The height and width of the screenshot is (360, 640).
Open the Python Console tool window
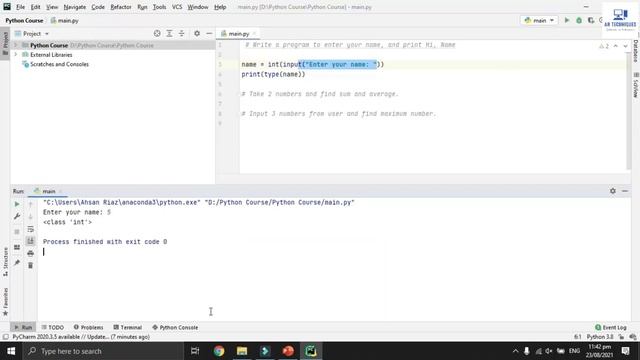pyautogui.click(x=175, y=327)
